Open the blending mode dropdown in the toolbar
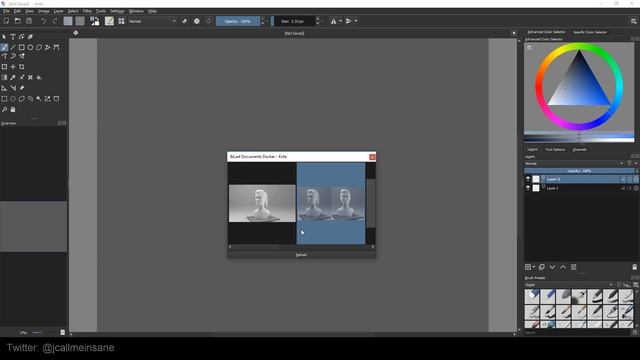The image size is (640, 360). pyautogui.click(x=152, y=21)
